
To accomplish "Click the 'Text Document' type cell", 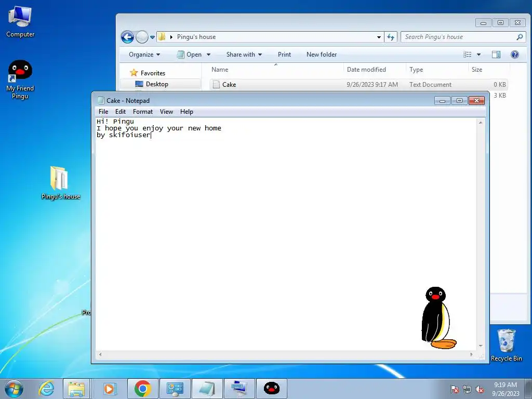I will (x=430, y=85).
